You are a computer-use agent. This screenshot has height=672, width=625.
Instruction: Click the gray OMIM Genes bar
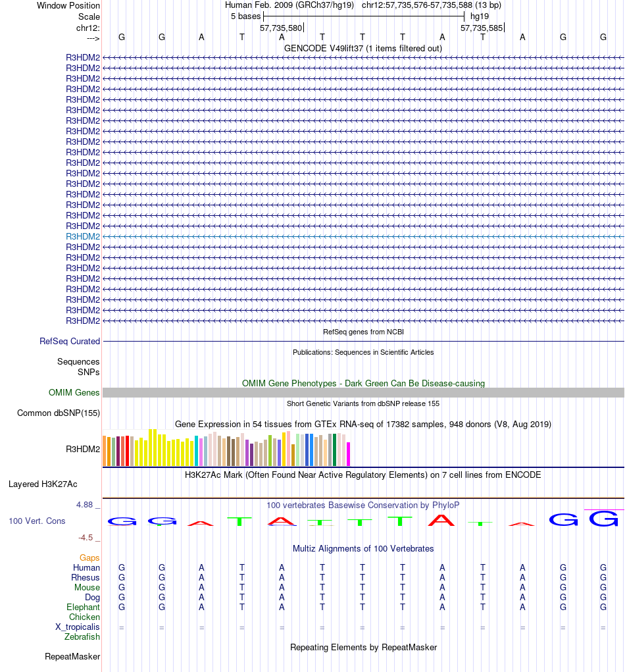(x=363, y=392)
